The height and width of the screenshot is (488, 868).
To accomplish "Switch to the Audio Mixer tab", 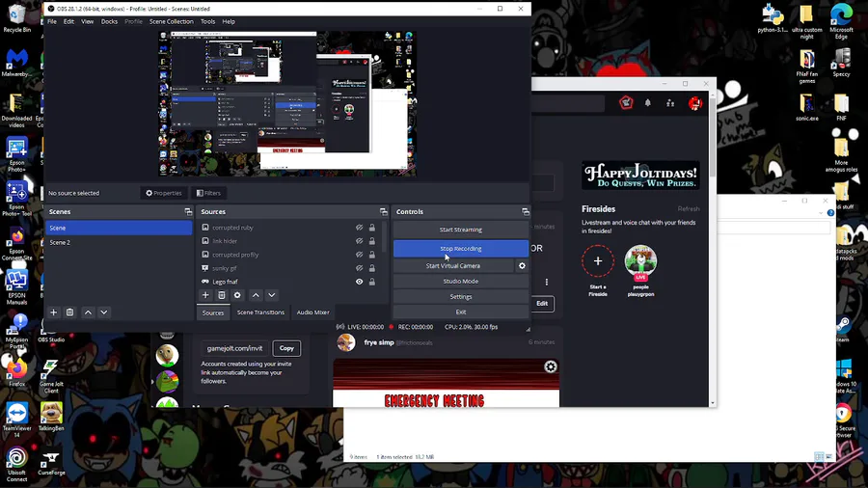I will (x=312, y=312).
